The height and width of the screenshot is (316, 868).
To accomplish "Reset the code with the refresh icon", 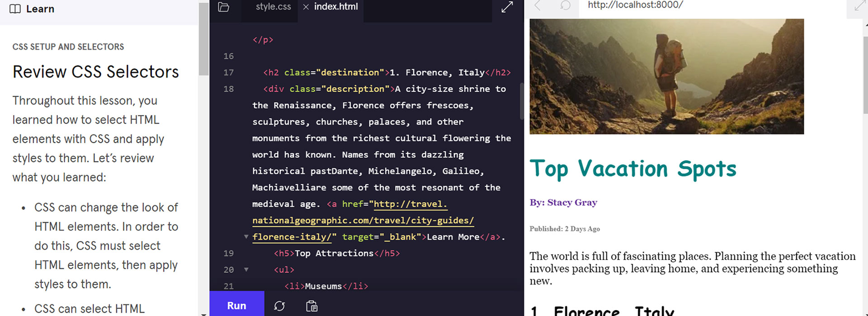I will tap(279, 306).
